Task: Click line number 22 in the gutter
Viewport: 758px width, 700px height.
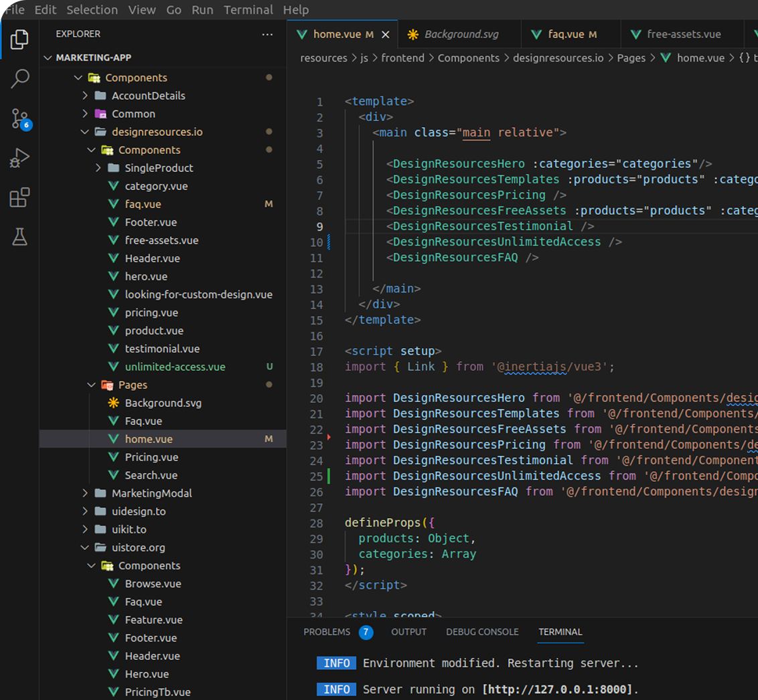Action: point(316,429)
